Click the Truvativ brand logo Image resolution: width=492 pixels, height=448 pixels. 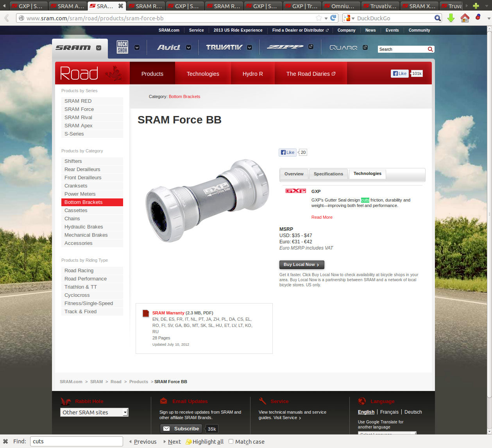tap(224, 47)
